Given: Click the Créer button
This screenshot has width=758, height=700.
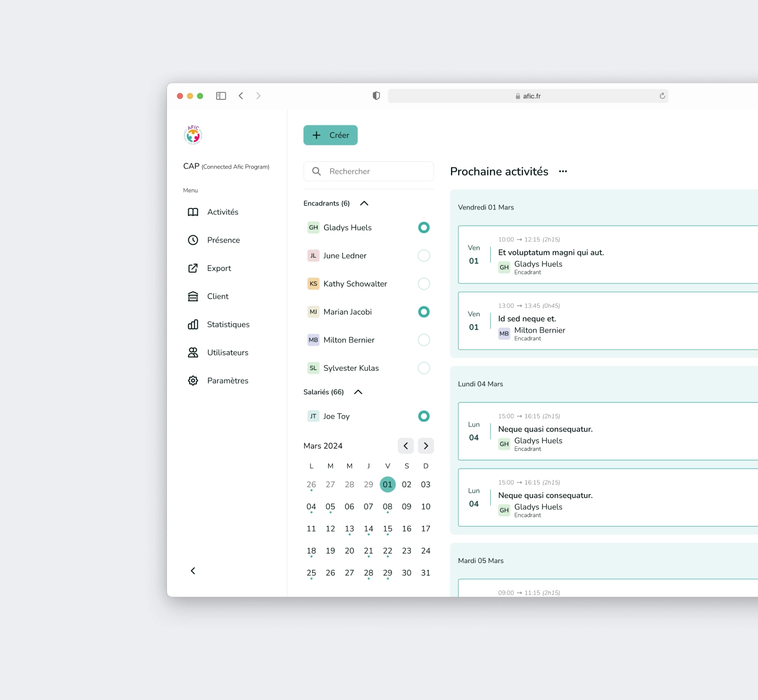Looking at the screenshot, I should (330, 135).
